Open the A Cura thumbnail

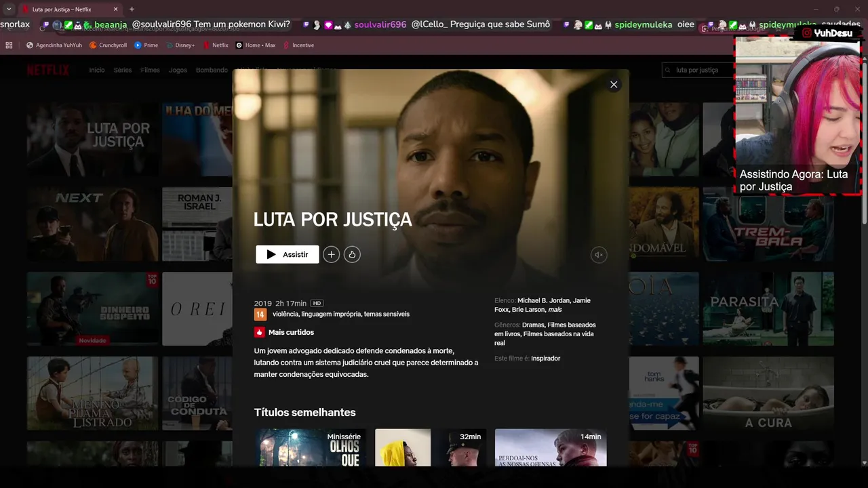coord(768,393)
